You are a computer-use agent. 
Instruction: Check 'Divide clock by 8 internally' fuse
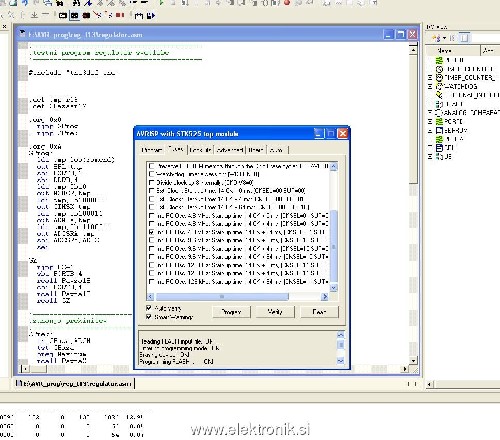coord(152,182)
